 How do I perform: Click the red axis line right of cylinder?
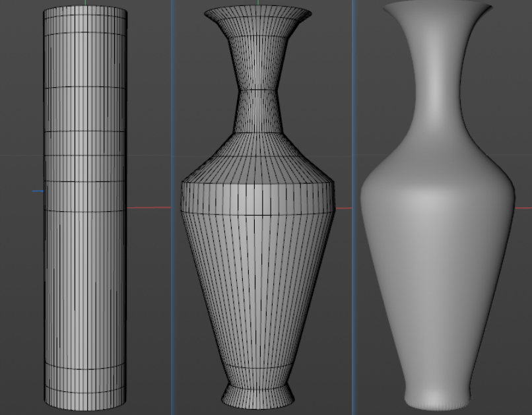pyautogui.click(x=149, y=208)
